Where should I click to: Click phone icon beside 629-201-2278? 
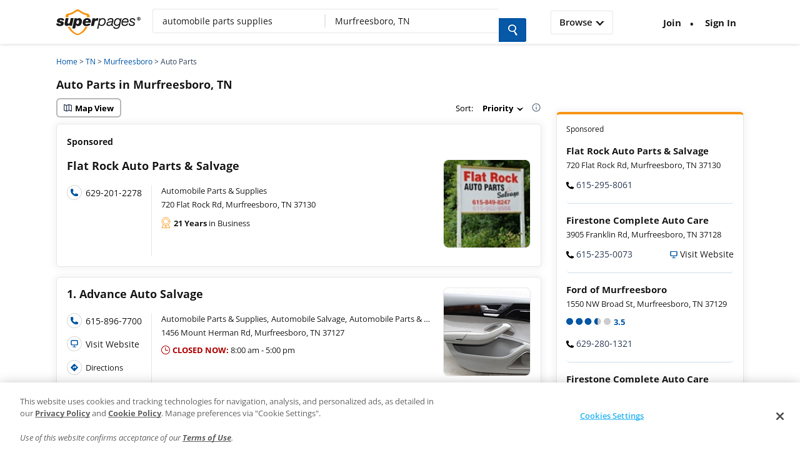[x=74, y=193]
